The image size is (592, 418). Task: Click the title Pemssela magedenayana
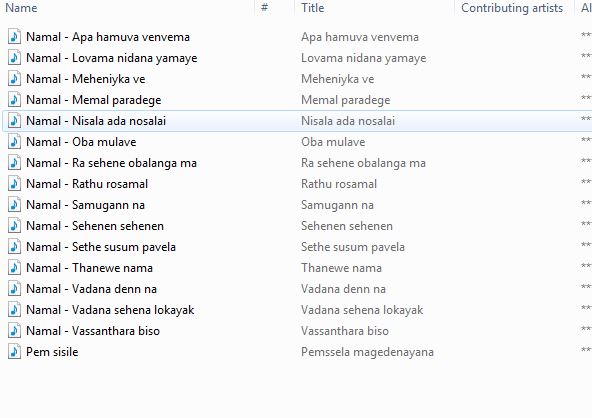pyautogui.click(x=367, y=352)
